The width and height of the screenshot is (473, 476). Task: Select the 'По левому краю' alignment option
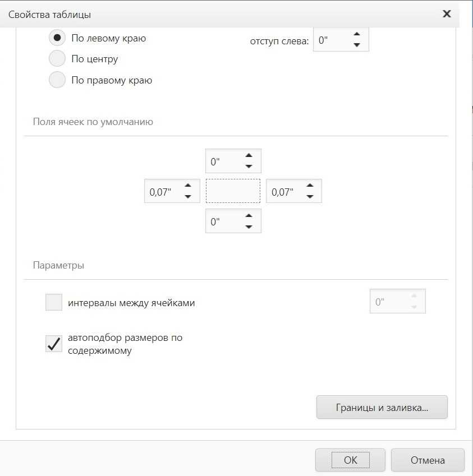click(57, 38)
